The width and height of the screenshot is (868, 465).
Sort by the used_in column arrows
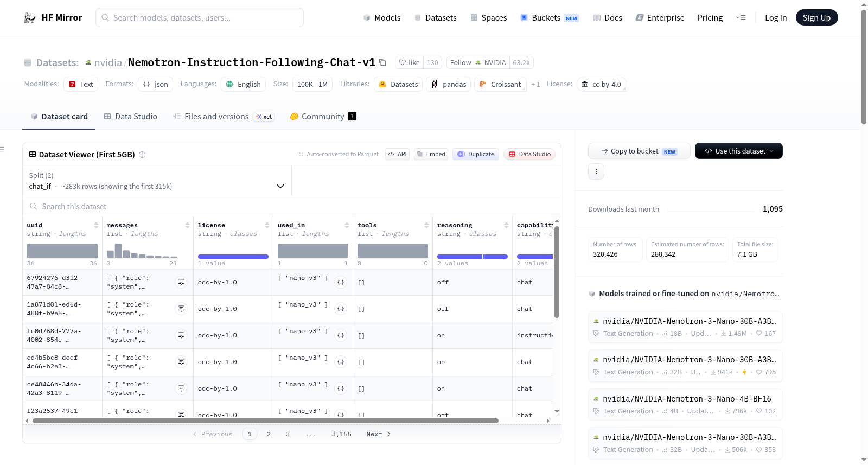[347, 225]
